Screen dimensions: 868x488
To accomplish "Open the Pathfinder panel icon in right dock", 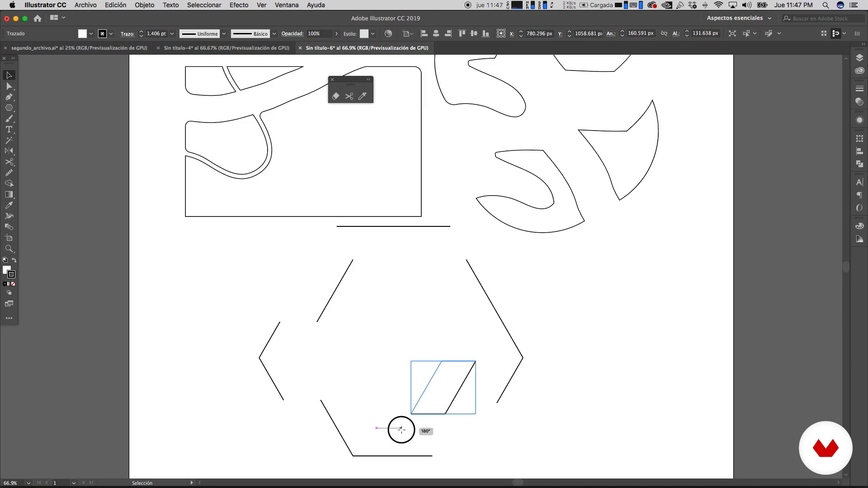I will pyautogui.click(x=859, y=164).
